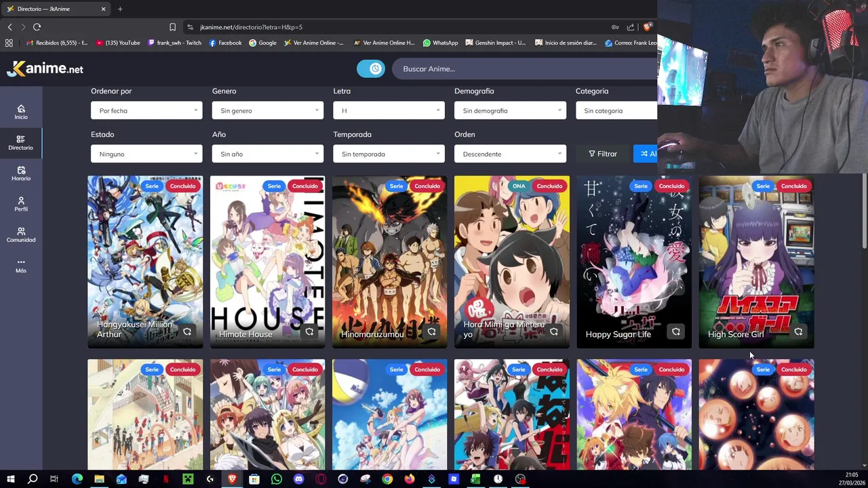Open the Horario schedule page
Screen dimensions: 868x488
click(x=21, y=174)
